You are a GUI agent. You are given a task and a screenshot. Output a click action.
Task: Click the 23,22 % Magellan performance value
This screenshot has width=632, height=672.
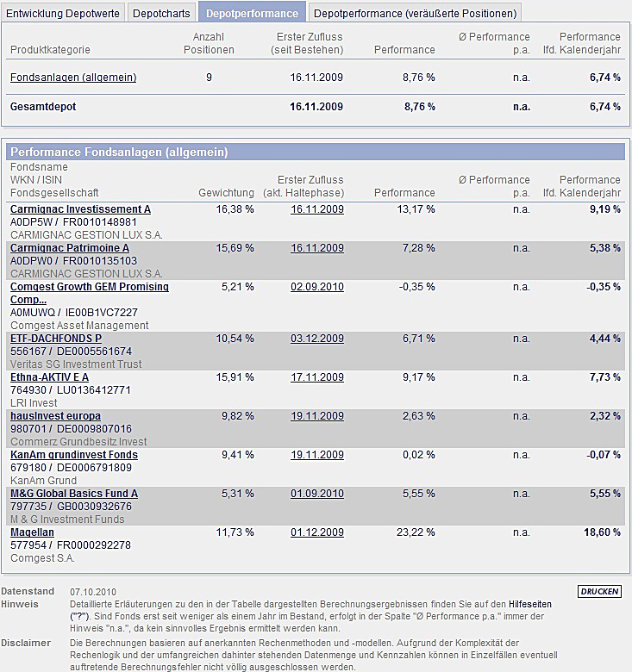pos(416,532)
